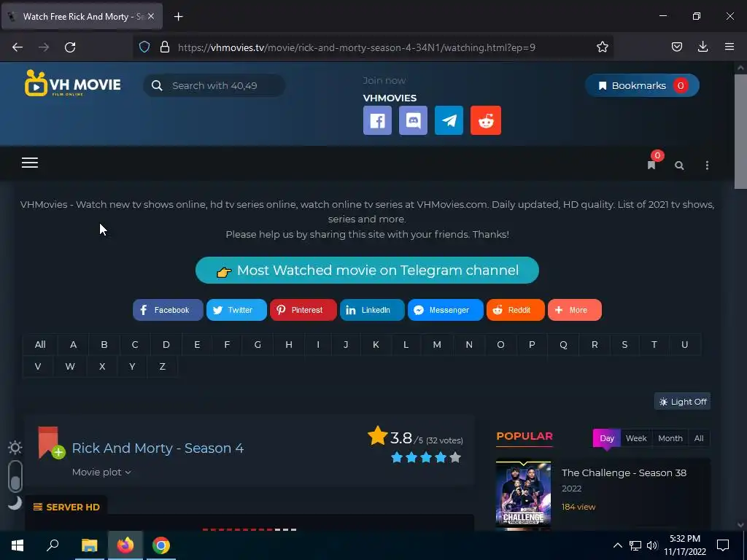Click Firefox back arrow
Viewport: 747px width, 560px height.
pyautogui.click(x=18, y=47)
